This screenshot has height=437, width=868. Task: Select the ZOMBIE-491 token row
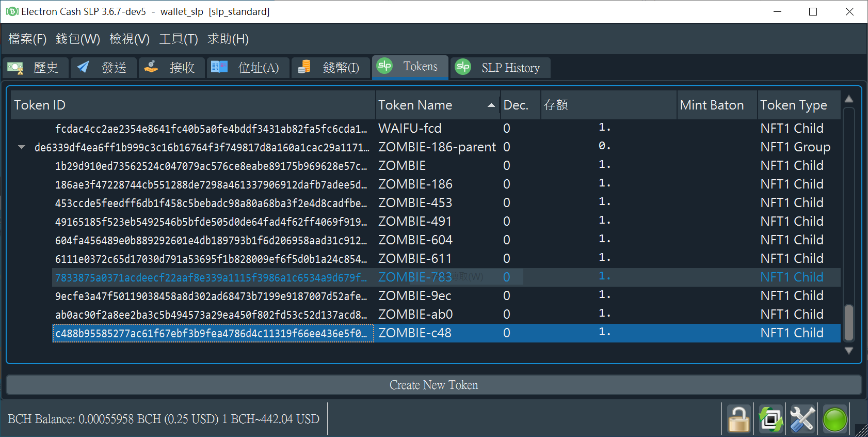(x=446, y=222)
